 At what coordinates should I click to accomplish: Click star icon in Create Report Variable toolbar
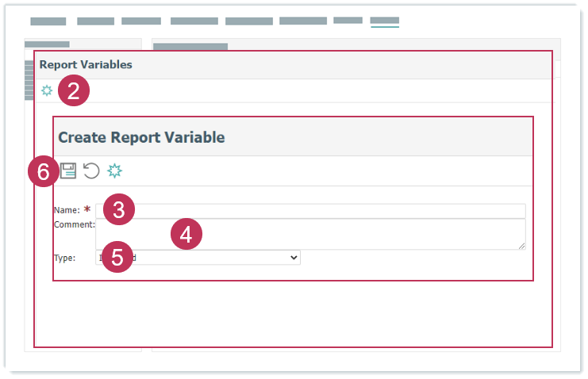(115, 170)
